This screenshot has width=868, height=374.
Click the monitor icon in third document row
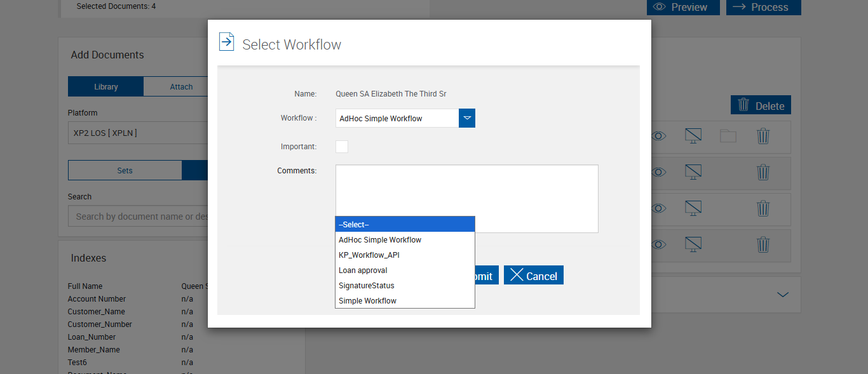[x=693, y=208]
